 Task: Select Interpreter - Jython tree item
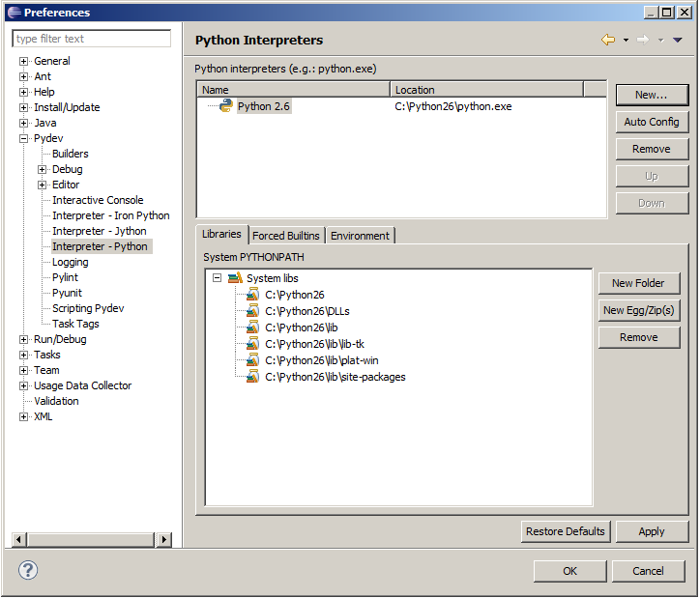[x=100, y=232]
